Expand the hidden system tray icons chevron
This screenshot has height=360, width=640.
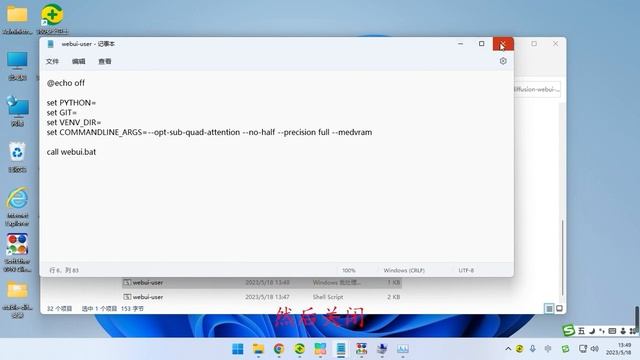(x=508, y=349)
